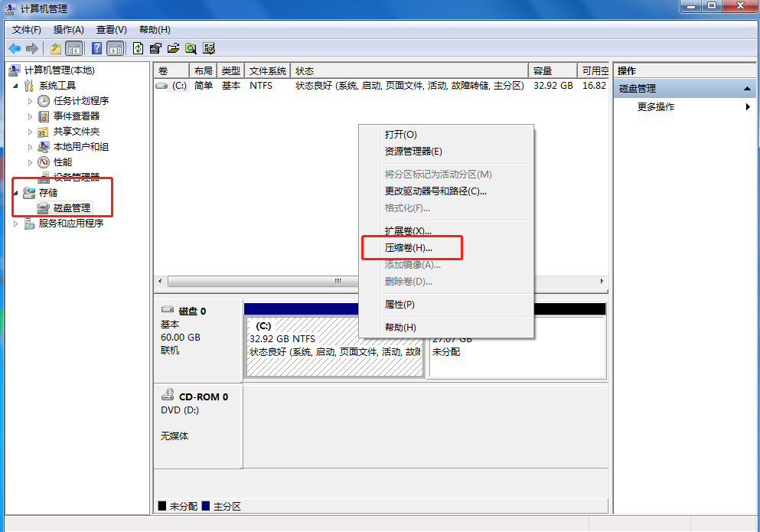Viewport: 760px width, 532px height.
Task: Click the up-level folder toolbar icon
Action: pos(55,48)
